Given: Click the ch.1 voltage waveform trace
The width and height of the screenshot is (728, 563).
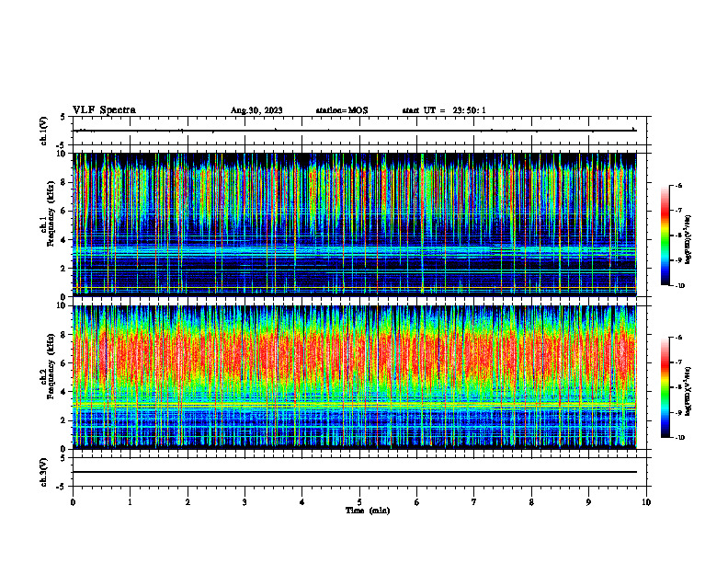Looking at the screenshot, I should [355, 131].
